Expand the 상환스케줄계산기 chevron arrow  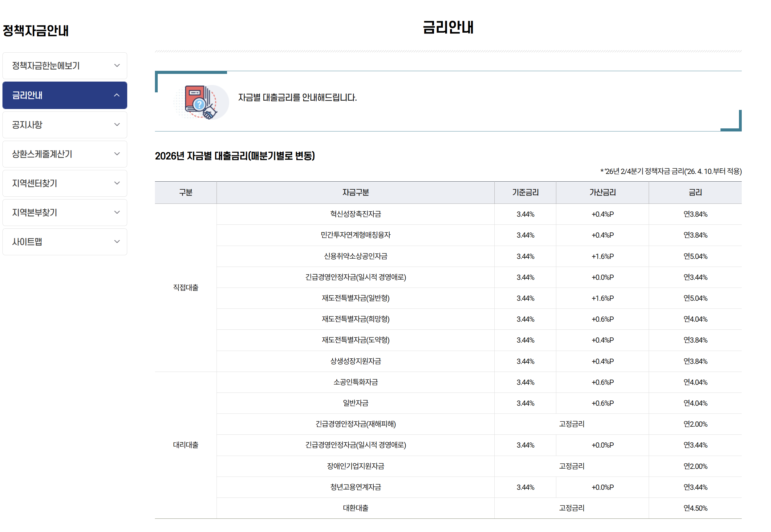pos(117,154)
